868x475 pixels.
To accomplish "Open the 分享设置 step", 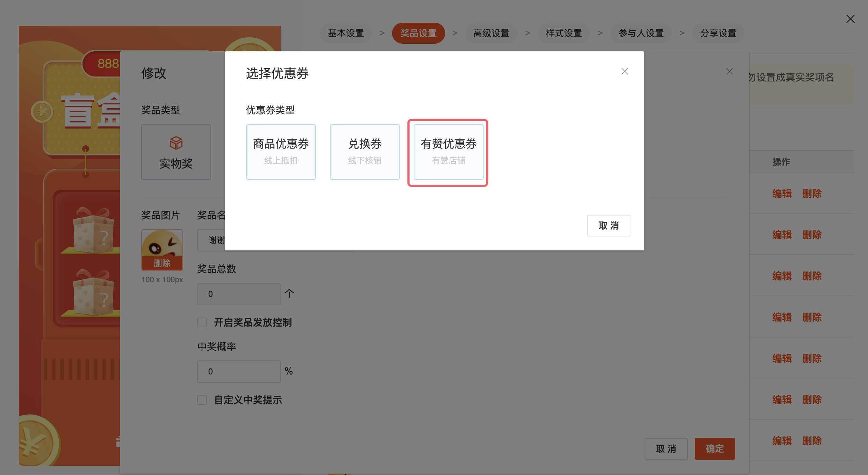I will tap(718, 33).
